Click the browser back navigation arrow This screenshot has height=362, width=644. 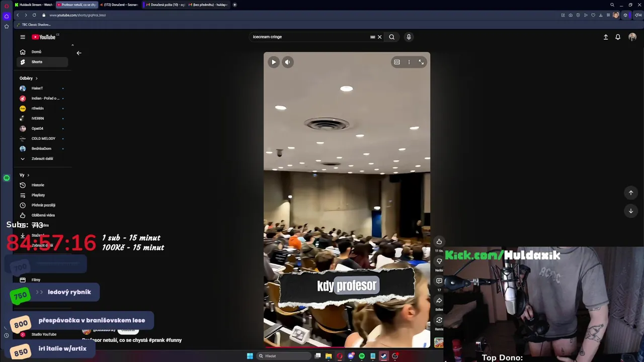[x=18, y=15]
